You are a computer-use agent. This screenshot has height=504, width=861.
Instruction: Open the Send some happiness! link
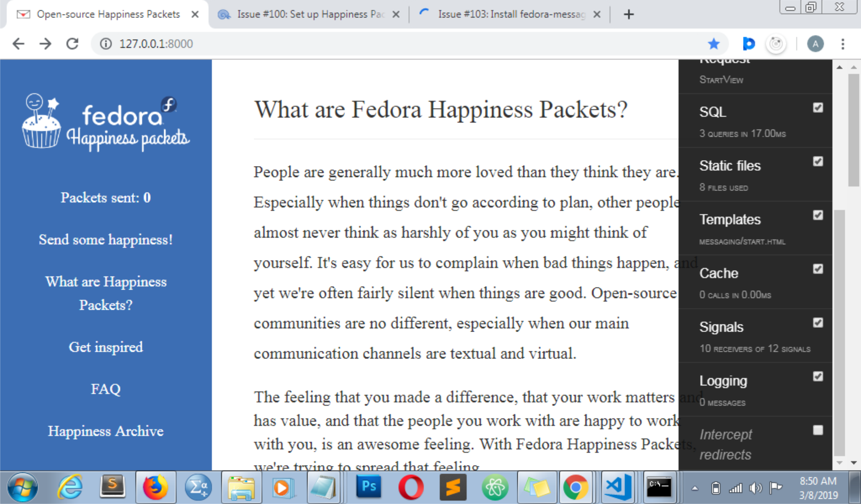coord(106,240)
